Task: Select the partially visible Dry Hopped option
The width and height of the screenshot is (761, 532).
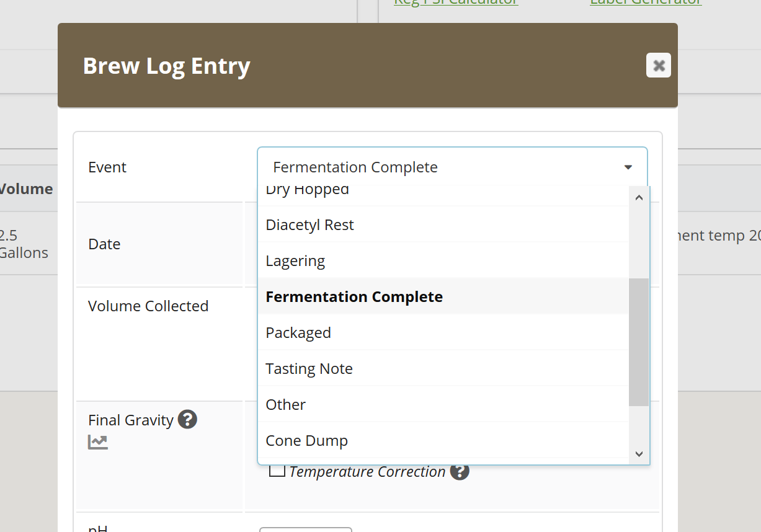Action: click(307, 192)
